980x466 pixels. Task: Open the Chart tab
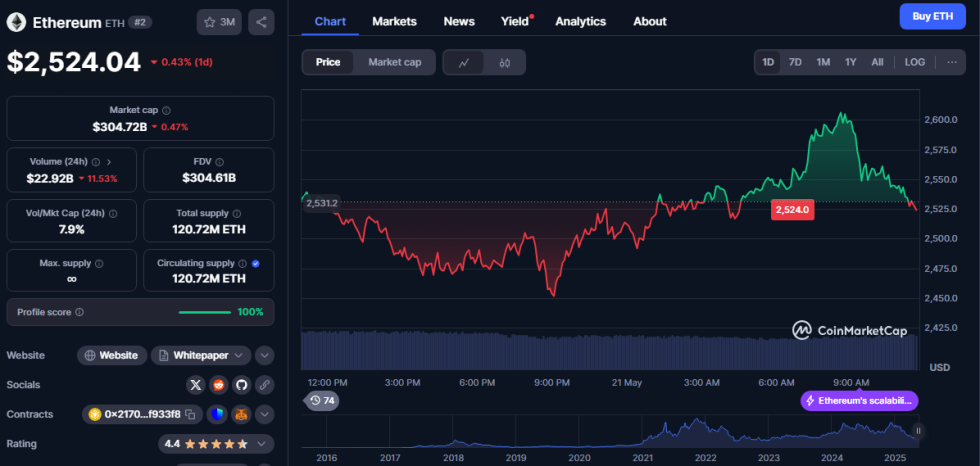pyautogui.click(x=330, y=21)
